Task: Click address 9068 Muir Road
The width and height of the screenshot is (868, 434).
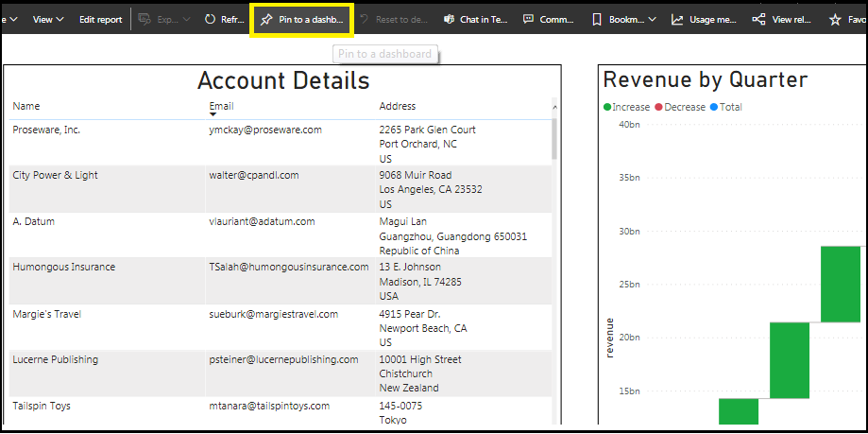Action: point(416,175)
